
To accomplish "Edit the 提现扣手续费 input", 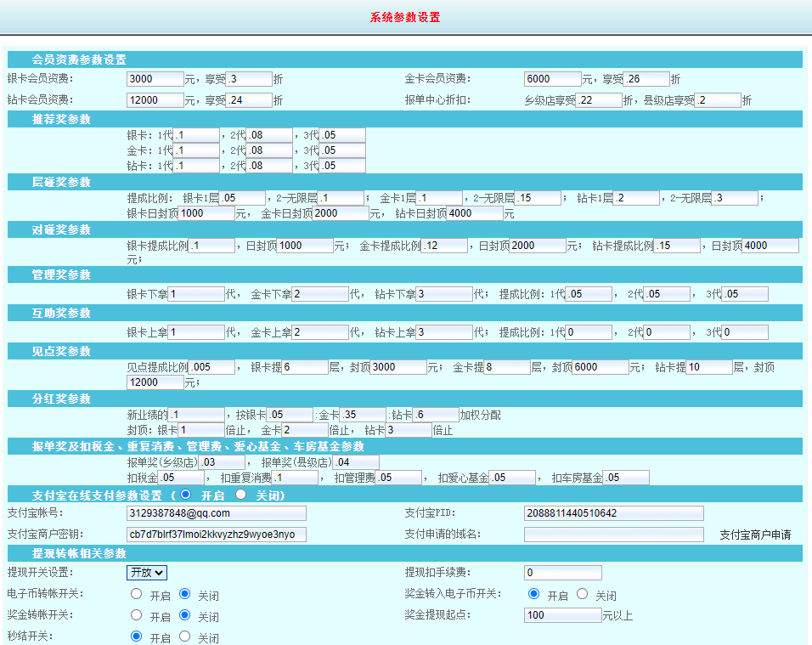I will click(x=562, y=573).
